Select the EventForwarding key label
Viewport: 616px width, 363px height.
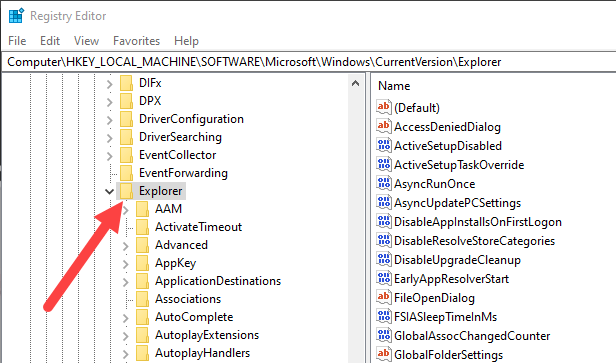pos(183,173)
